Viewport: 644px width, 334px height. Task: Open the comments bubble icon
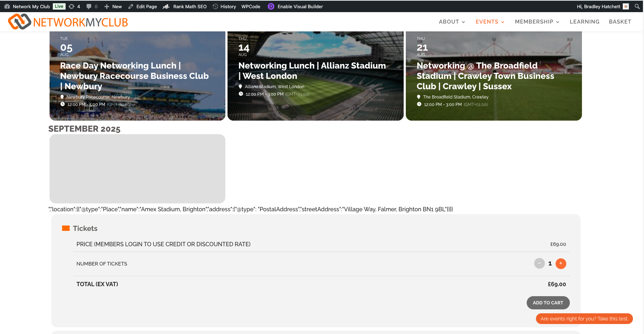click(x=89, y=6)
